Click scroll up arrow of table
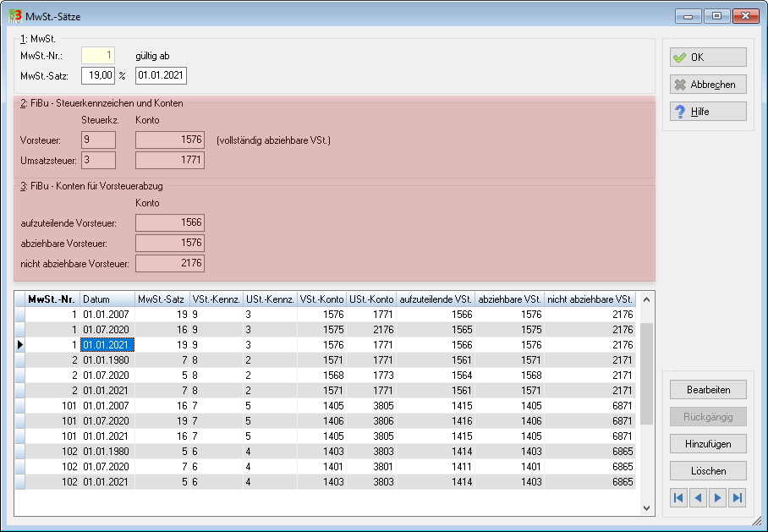The height and width of the screenshot is (532, 768). click(x=646, y=299)
